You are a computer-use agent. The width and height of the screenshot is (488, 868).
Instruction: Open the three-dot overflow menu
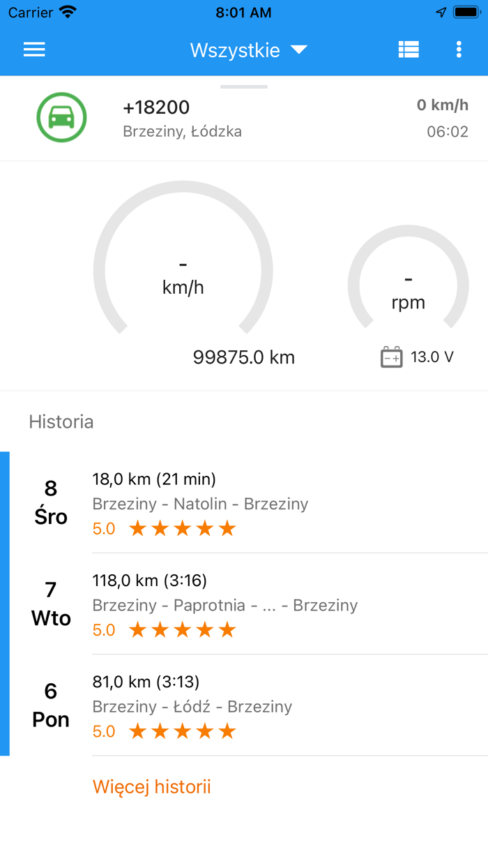(x=458, y=50)
